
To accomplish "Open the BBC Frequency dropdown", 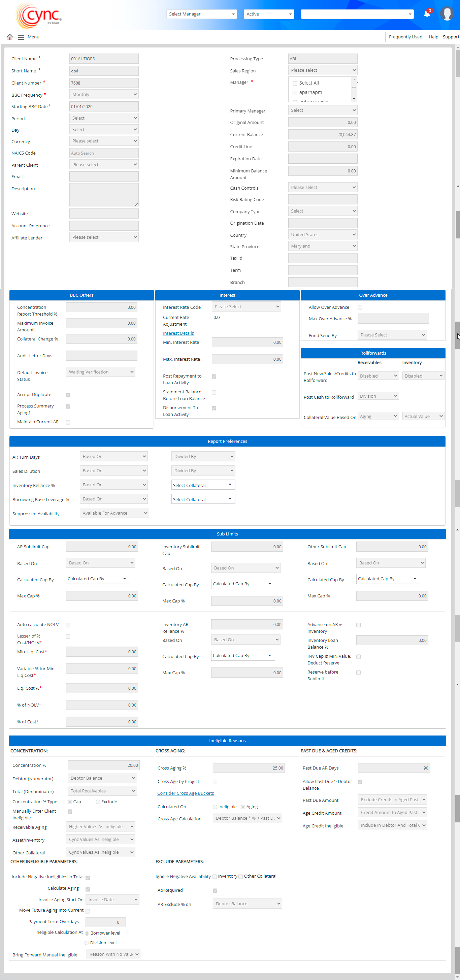I will (104, 95).
